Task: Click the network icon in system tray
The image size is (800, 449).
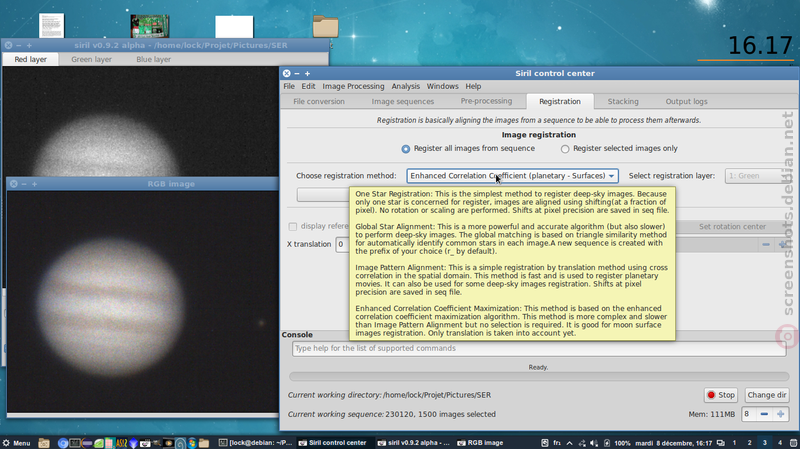Action: click(582, 443)
